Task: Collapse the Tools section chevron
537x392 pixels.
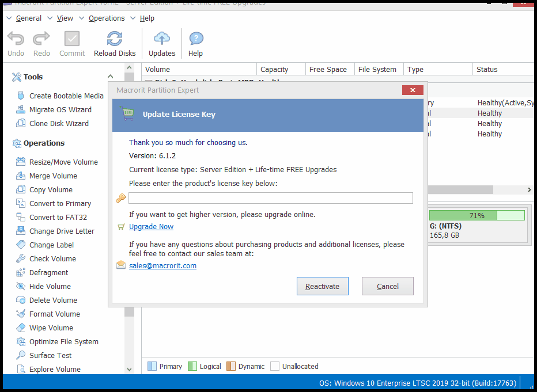Action: [x=110, y=77]
